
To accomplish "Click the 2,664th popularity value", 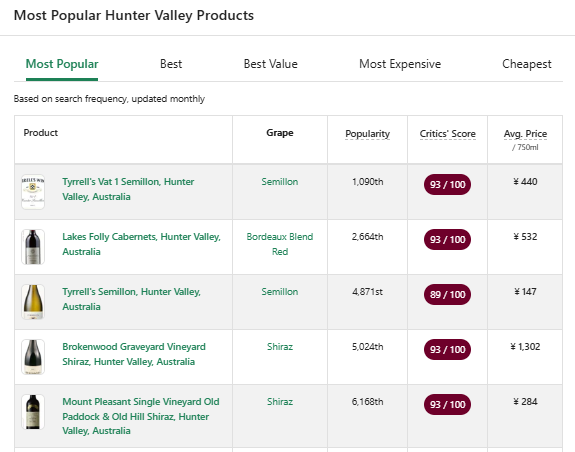I will tap(367, 237).
